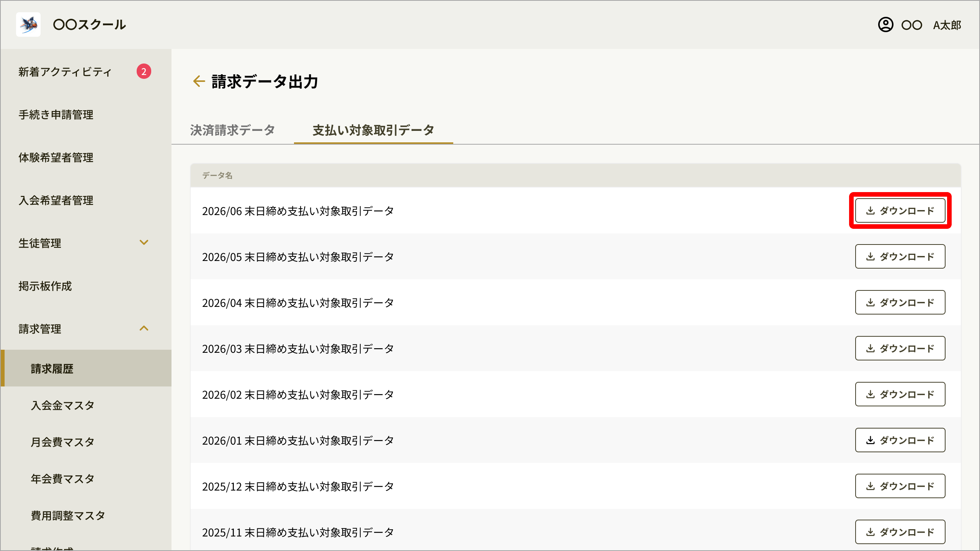980x551 pixels.
Task: Click row text 2026/01 末日締め支払い対象取引データ
Action: click(x=298, y=440)
